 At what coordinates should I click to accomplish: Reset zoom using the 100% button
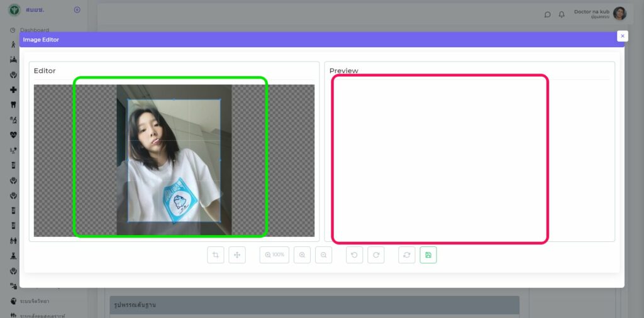(274, 255)
